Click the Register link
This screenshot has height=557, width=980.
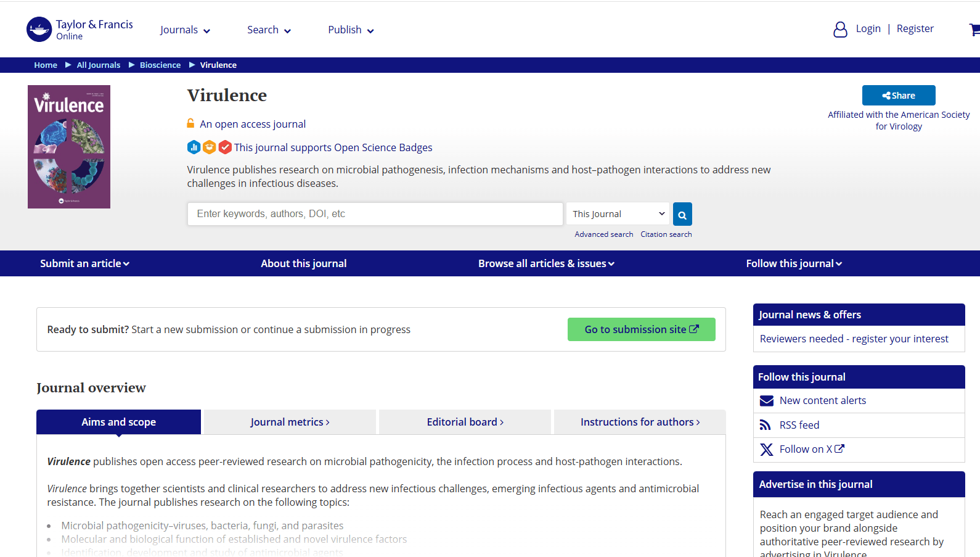[x=915, y=28]
